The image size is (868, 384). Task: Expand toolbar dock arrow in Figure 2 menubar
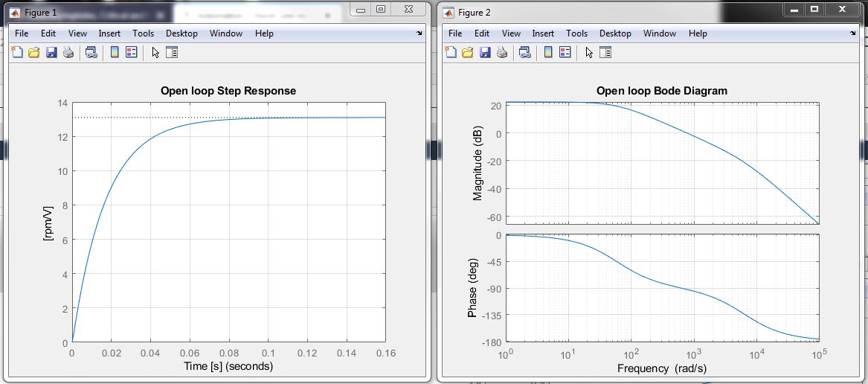point(852,33)
